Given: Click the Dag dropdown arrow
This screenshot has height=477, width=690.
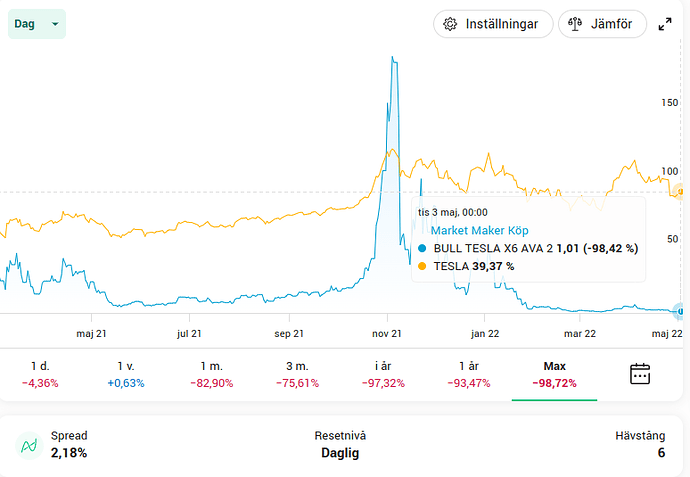Looking at the screenshot, I should pos(55,24).
